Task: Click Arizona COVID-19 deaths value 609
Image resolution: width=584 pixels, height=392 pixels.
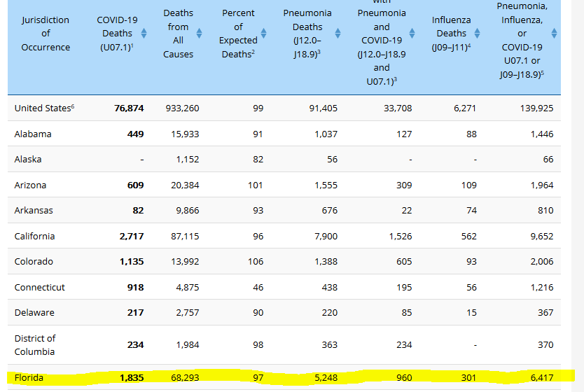Action: tap(136, 185)
